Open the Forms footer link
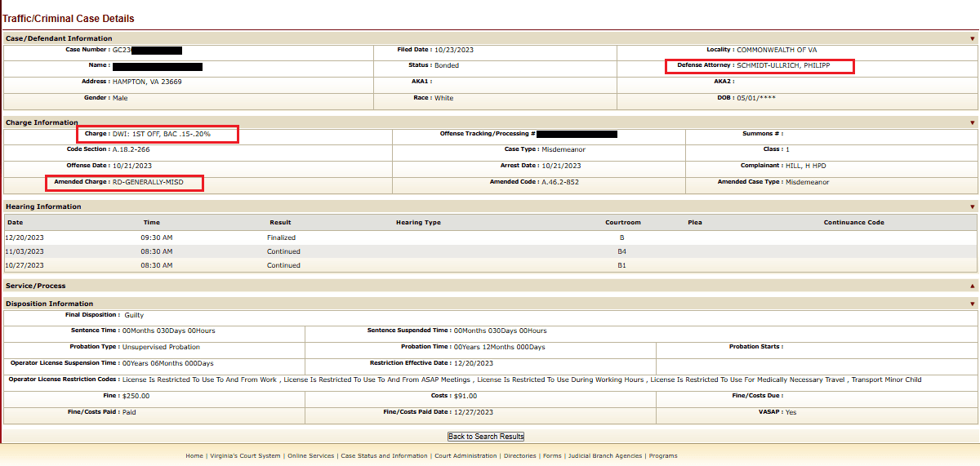Screen dimensions: 980x466 pos(552,456)
